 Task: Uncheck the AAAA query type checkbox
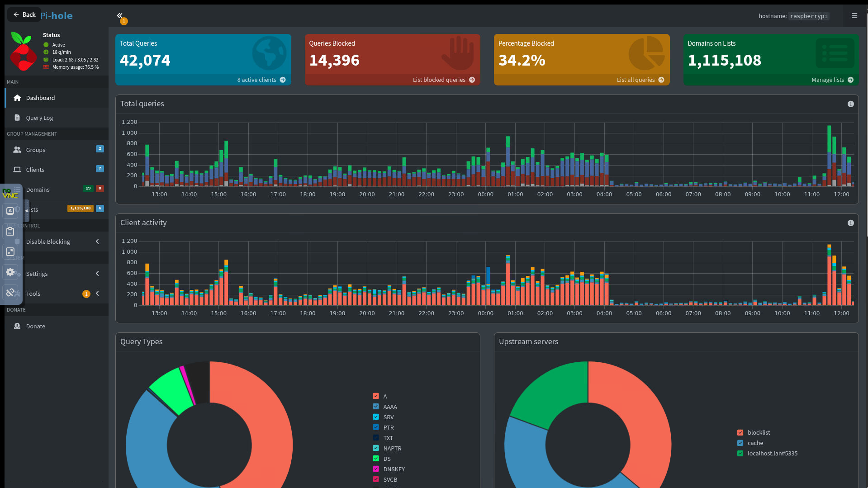coord(376,407)
